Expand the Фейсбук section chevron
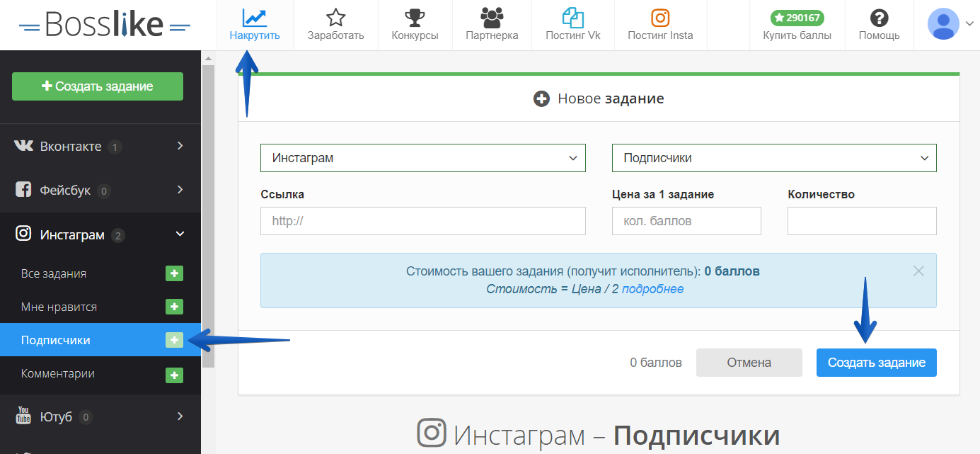Viewport: 980px width, 454px height. [x=180, y=190]
